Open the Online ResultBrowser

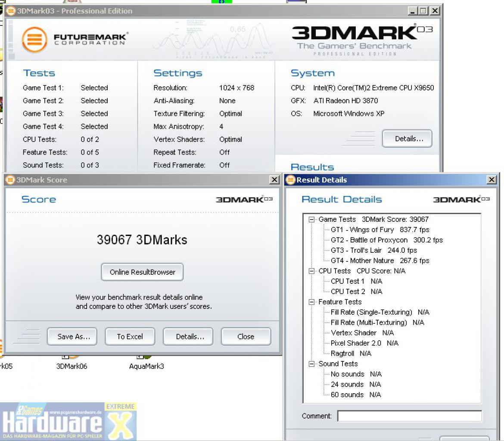pyautogui.click(x=143, y=272)
